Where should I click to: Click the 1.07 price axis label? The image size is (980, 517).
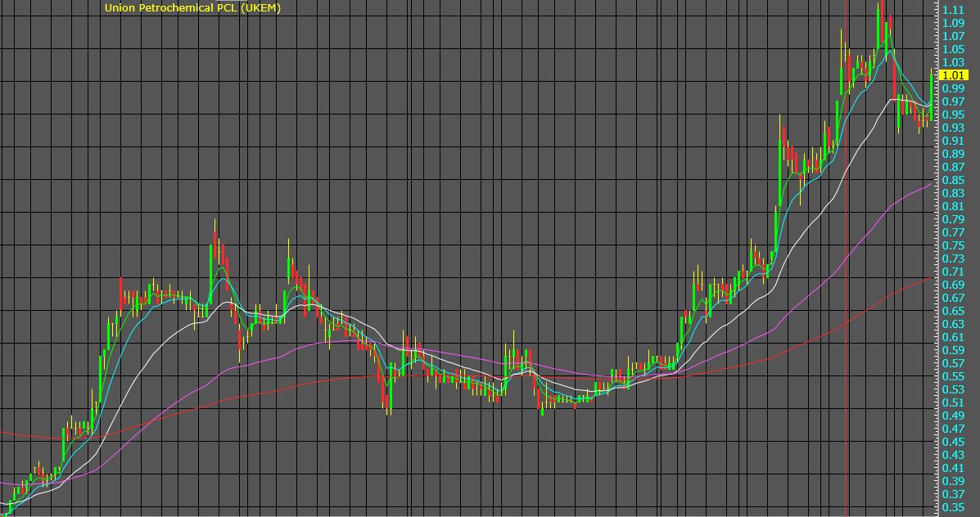click(x=953, y=36)
